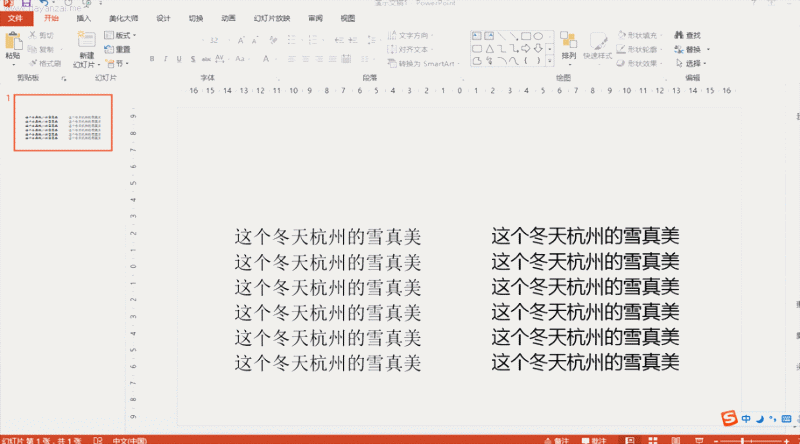The height and width of the screenshot is (444, 800).
Task: Click the File (文件) button
Action: click(x=14, y=18)
